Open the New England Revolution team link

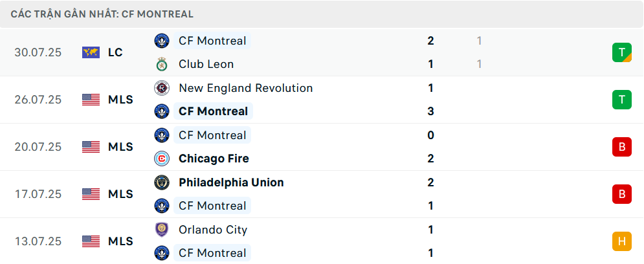tap(245, 88)
